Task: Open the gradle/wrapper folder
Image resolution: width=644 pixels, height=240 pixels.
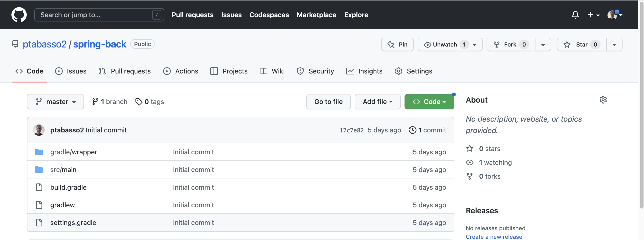Action: (73, 152)
